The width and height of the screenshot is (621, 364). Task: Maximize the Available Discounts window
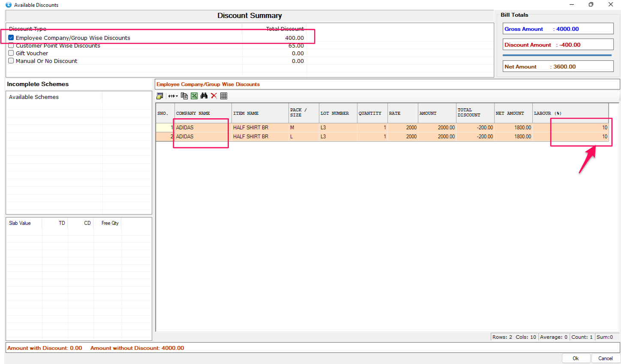591,5
